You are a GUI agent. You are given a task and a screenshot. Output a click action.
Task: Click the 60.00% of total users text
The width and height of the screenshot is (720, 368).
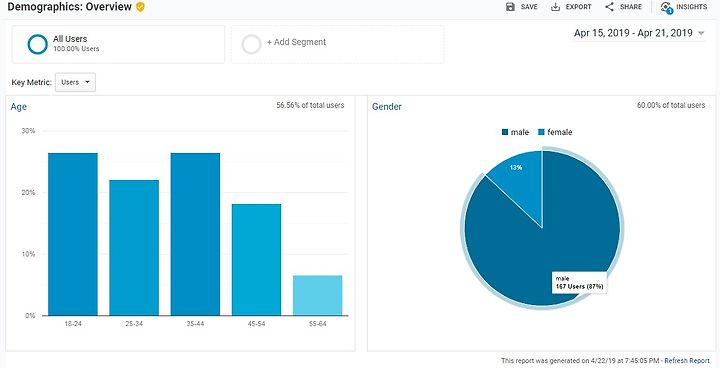coord(671,105)
